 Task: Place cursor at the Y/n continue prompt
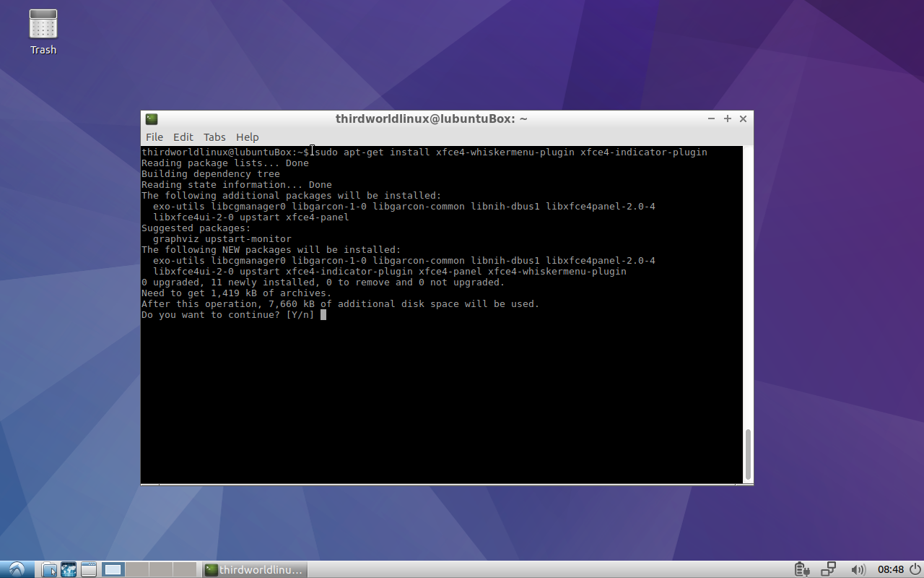tap(323, 314)
